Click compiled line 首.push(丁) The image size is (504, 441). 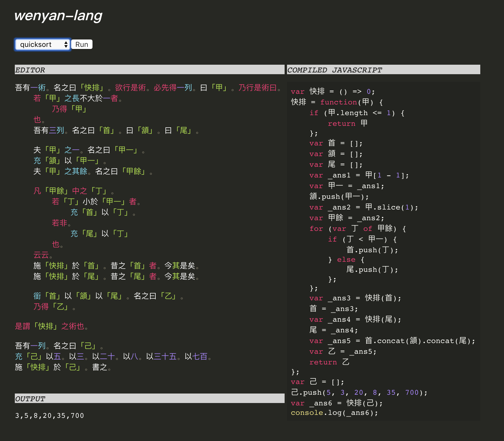point(372,250)
